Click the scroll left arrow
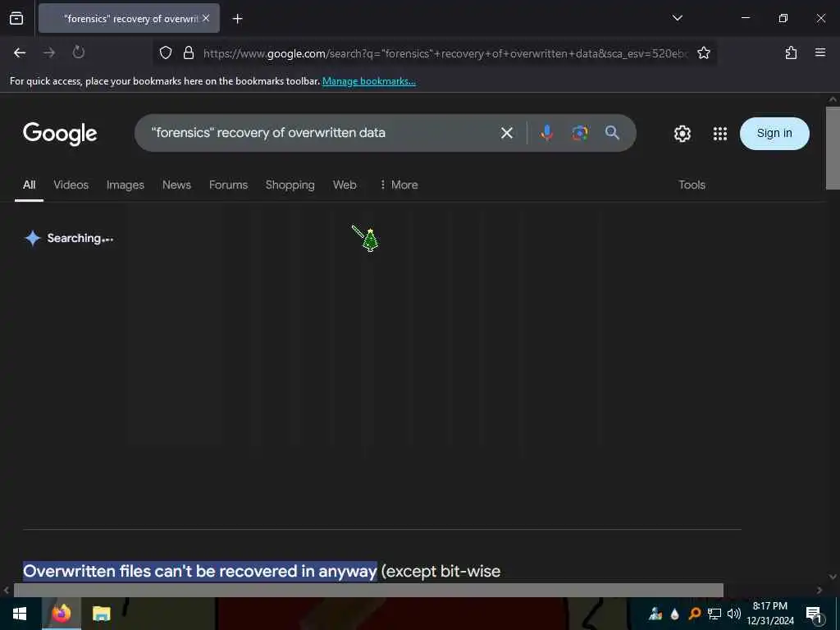 [7, 590]
